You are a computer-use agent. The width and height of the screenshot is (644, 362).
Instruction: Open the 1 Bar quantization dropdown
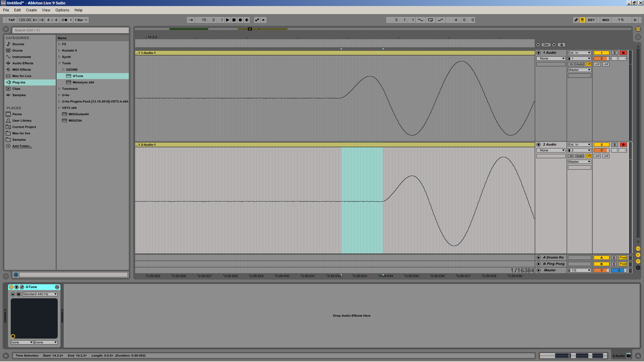[81, 20]
